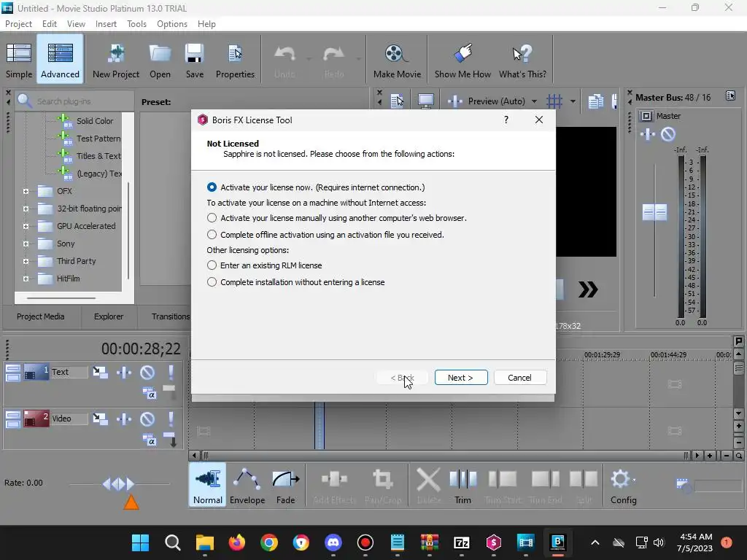
Task: Click the external monitor preview icon
Action: [x=425, y=101]
